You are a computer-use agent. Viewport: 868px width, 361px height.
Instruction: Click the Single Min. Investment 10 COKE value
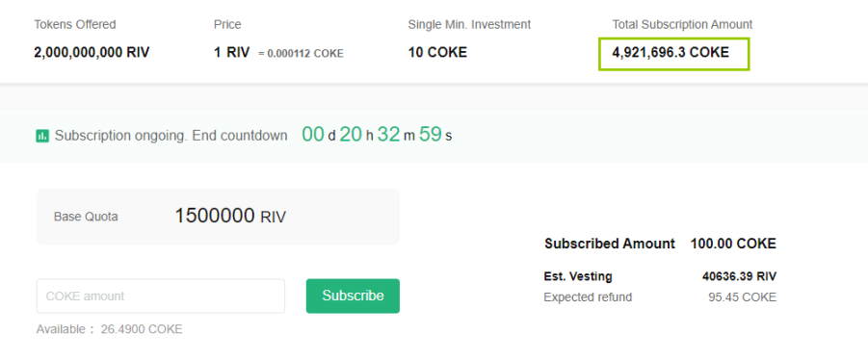point(437,53)
